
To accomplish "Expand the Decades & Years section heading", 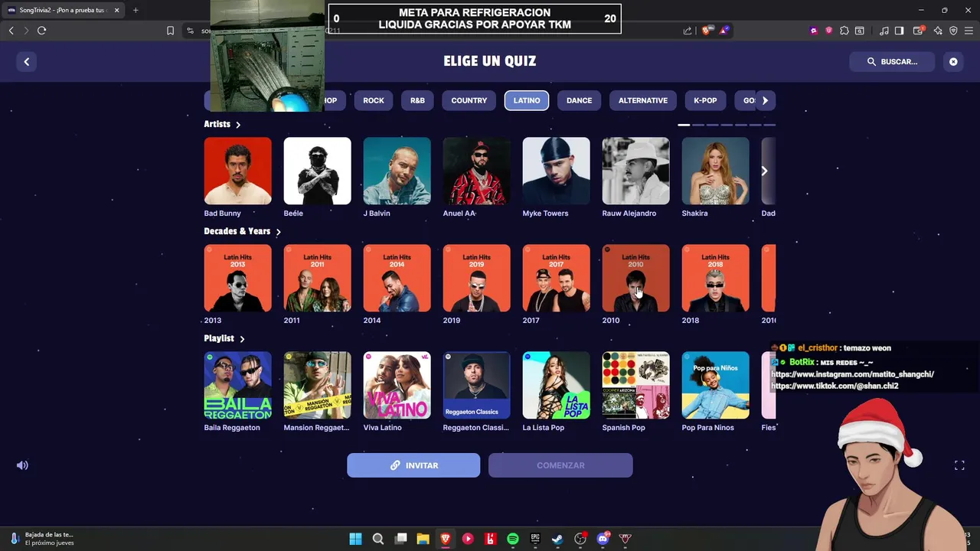I will click(x=242, y=231).
